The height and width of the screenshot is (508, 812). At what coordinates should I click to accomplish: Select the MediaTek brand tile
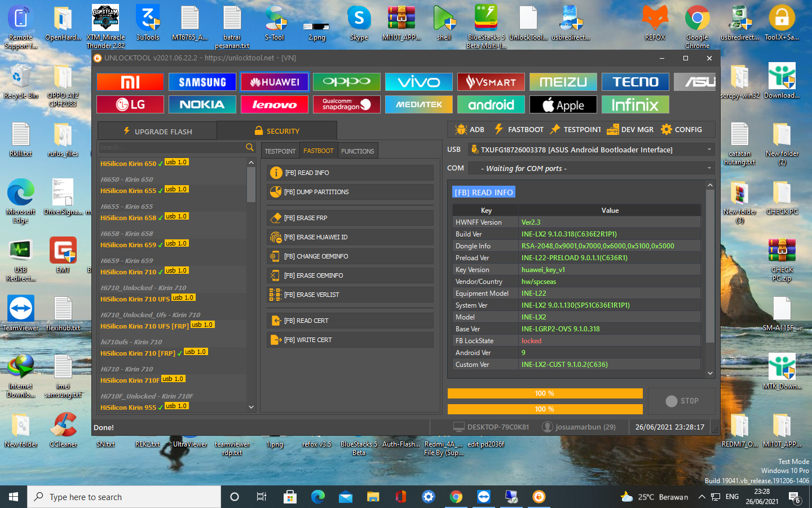[419, 104]
